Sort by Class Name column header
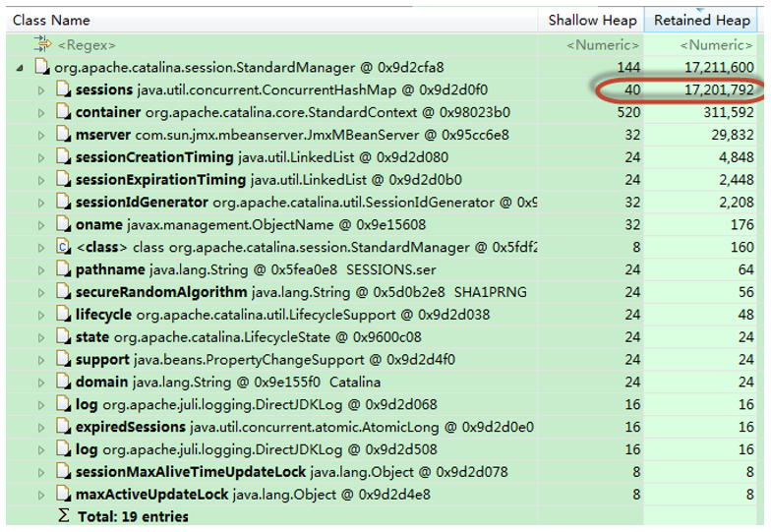The height and width of the screenshot is (532, 771). click(51, 20)
